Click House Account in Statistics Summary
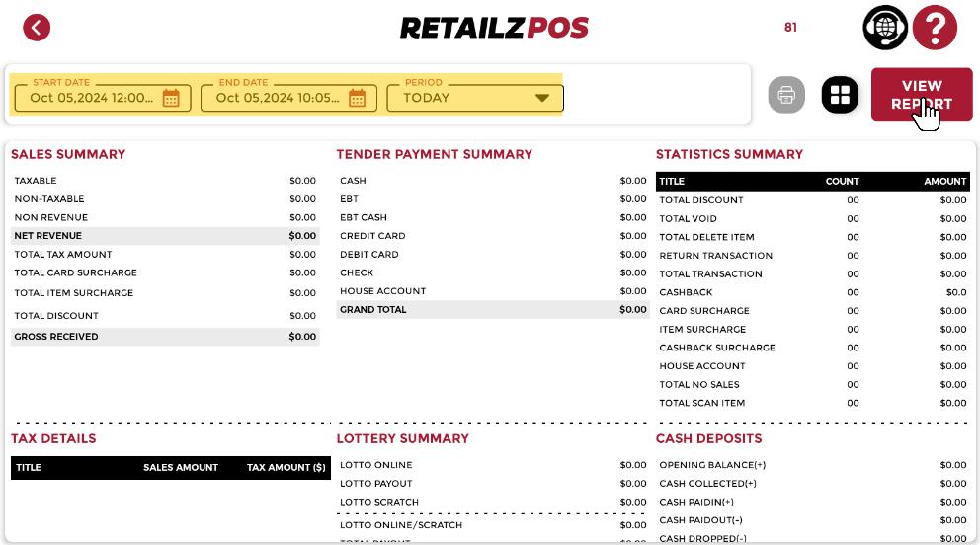 (702, 366)
